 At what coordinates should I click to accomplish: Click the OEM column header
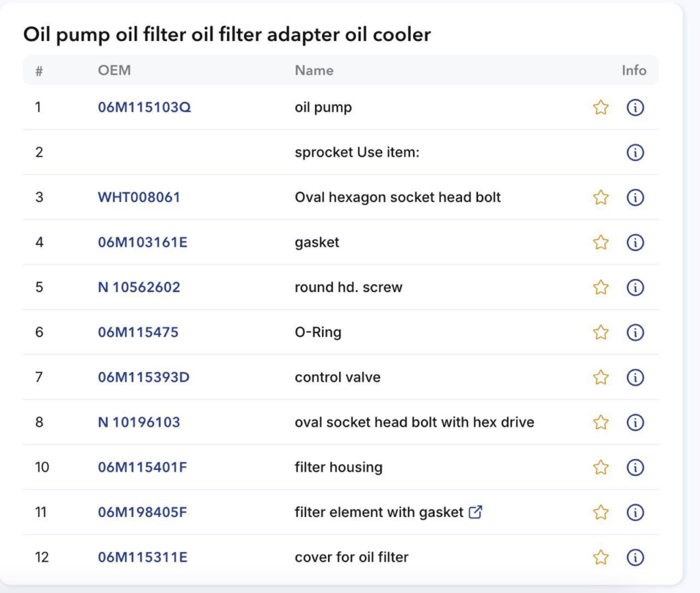[x=114, y=70]
